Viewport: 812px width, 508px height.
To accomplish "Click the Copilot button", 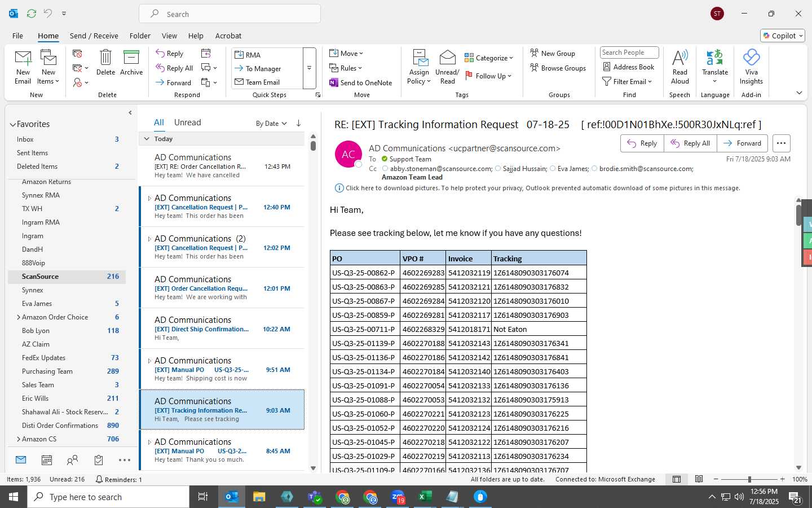I will tap(782, 36).
